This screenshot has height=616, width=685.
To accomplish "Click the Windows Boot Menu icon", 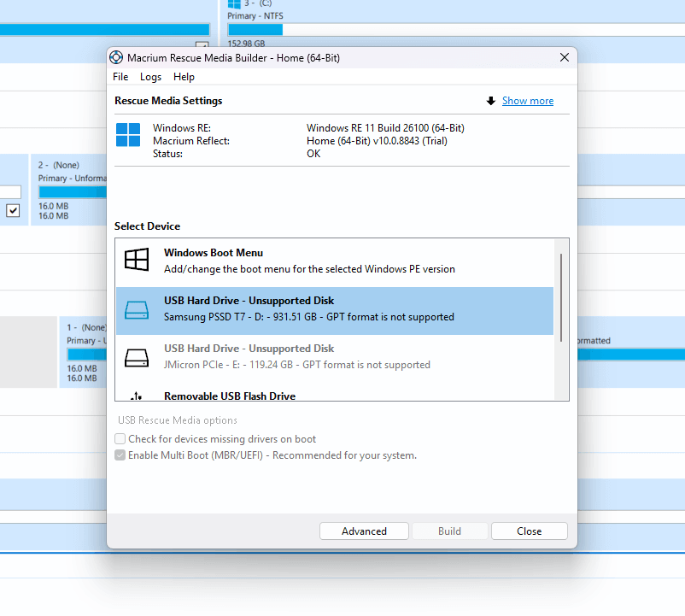I will (x=137, y=260).
